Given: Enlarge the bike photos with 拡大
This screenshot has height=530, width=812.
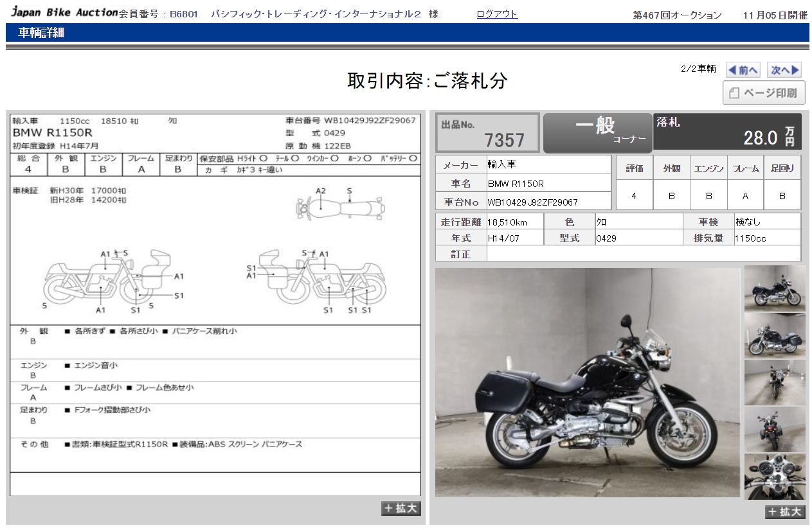Looking at the screenshot, I should click(x=785, y=511).
